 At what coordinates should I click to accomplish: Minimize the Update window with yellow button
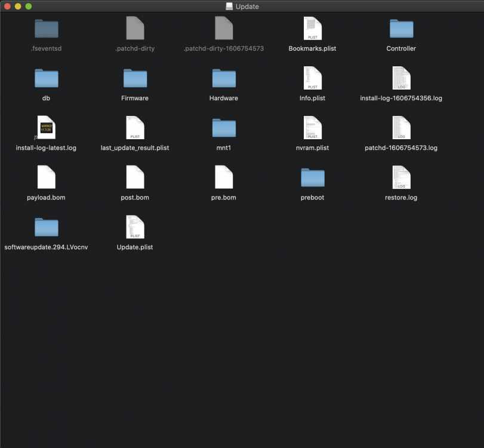(18, 6)
